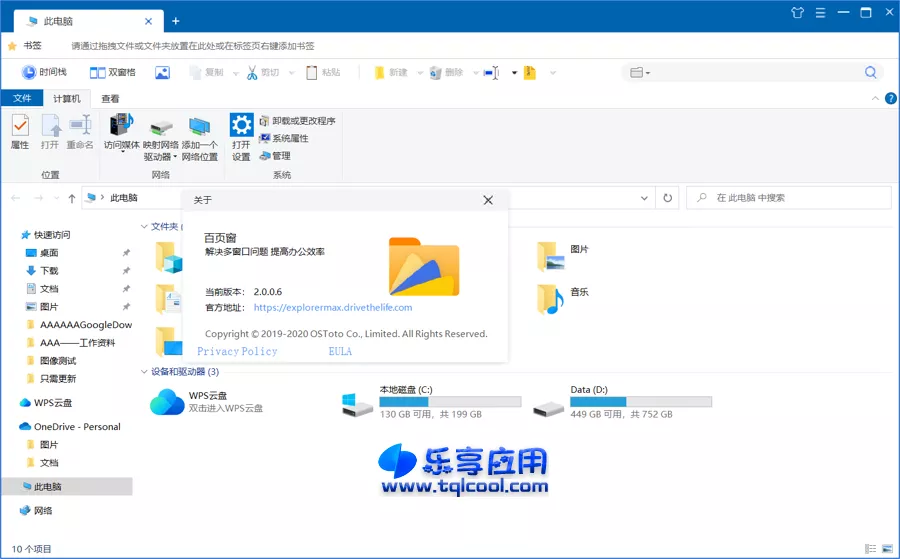Click System properties (系统属性)
The image size is (900, 559).
point(284,138)
